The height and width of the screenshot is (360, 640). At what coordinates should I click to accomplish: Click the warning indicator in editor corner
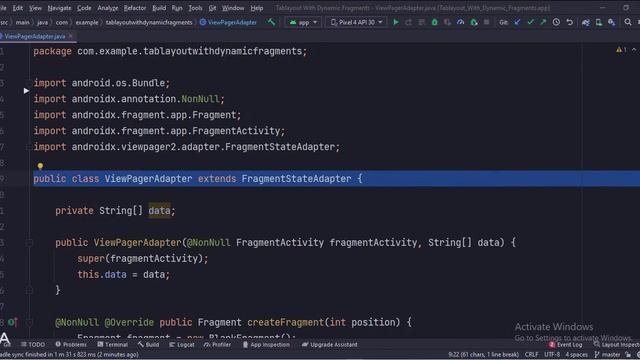(621, 50)
